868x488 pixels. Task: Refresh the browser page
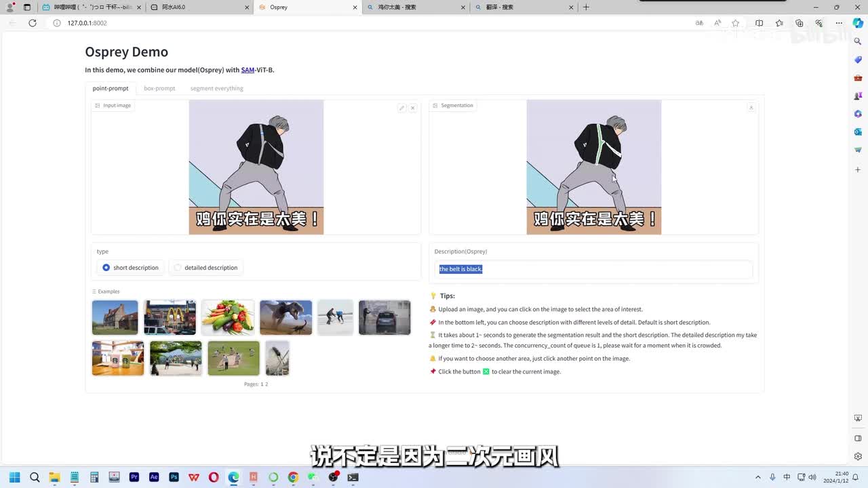[32, 23]
